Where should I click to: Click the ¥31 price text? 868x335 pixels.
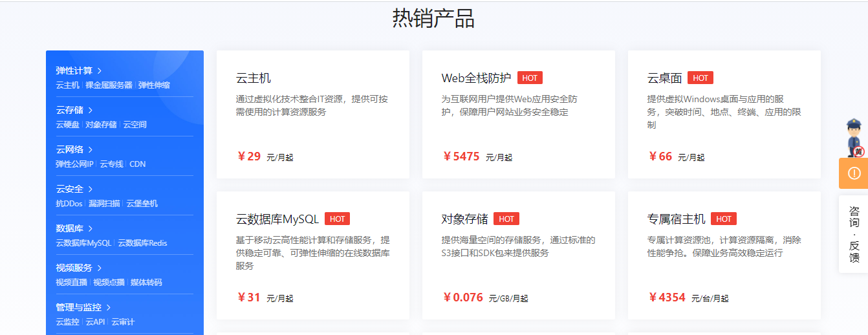coord(249,297)
